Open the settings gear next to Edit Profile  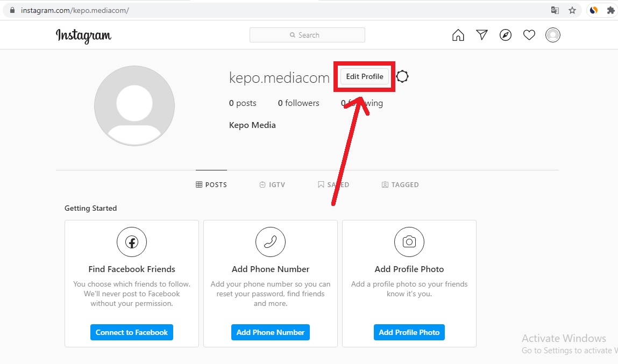coord(402,76)
